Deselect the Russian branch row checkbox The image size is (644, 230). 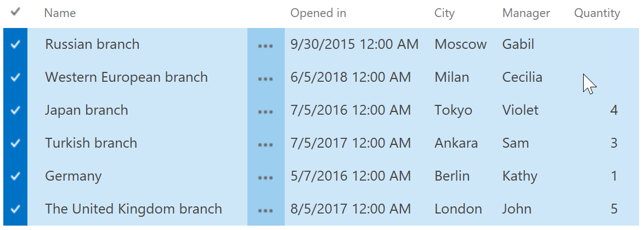pos(15,45)
